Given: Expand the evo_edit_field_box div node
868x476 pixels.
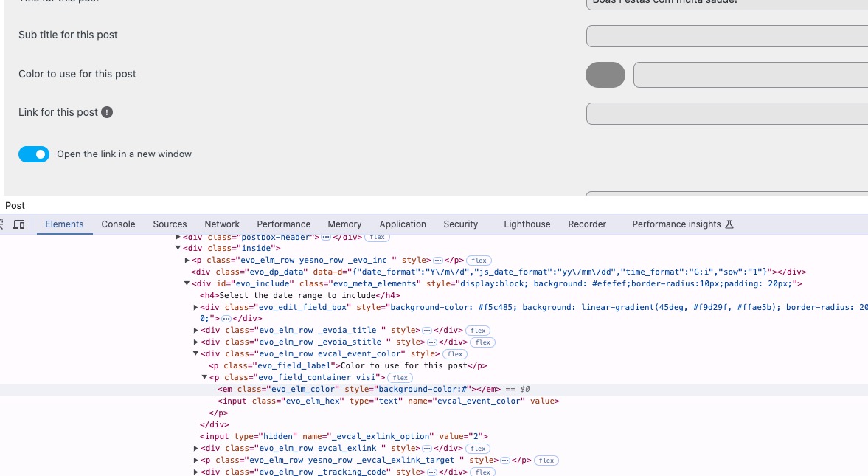Looking at the screenshot, I should click(195, 307).
